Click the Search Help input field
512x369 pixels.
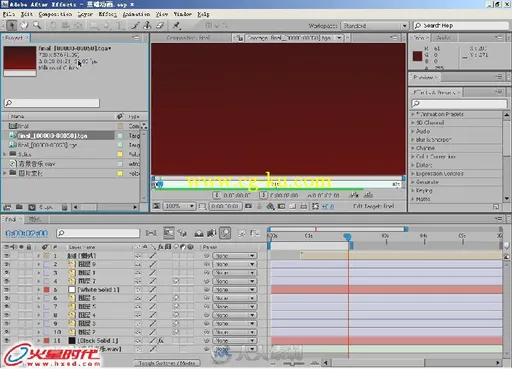tap(461, 26)
